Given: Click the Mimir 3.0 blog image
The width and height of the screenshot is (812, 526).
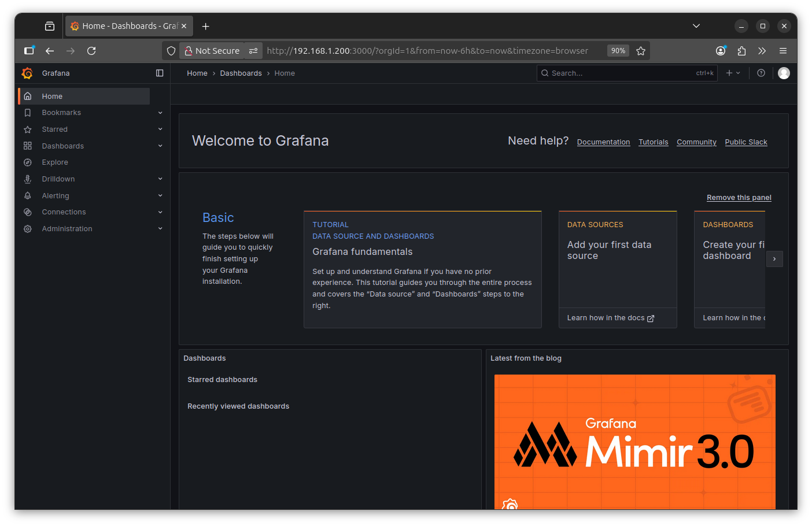Looking at the screenshot, I should click(x=634, y=442).
